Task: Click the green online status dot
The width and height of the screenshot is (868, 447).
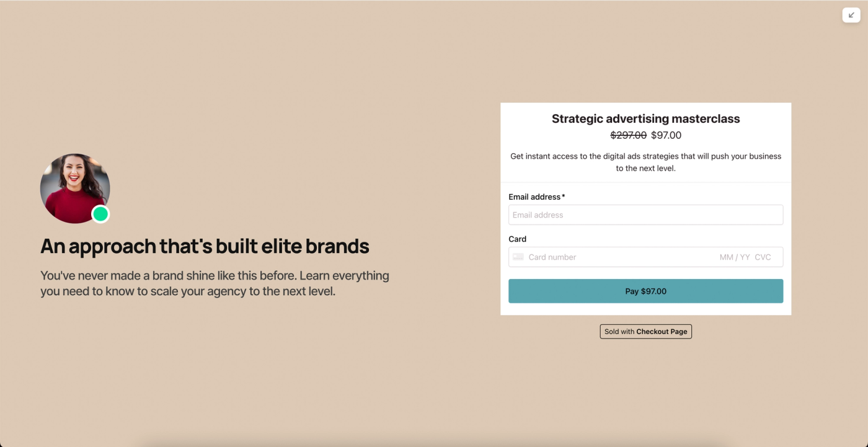Action: coord(100,214)
